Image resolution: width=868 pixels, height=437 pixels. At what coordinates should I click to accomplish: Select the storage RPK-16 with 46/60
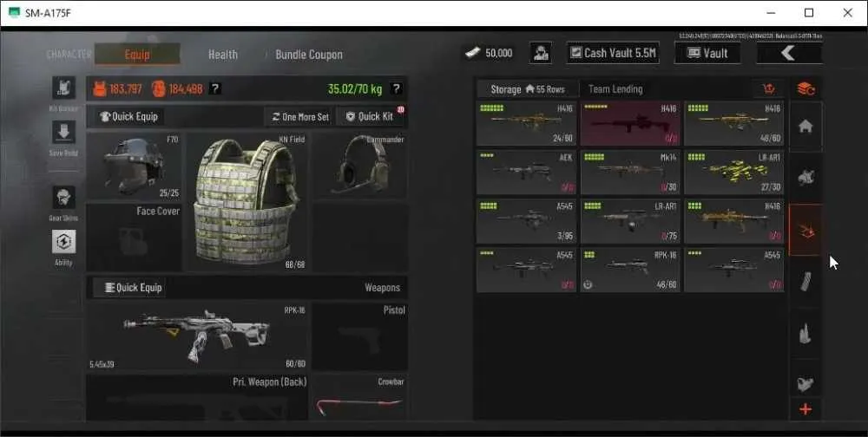(x=630, y=270)
